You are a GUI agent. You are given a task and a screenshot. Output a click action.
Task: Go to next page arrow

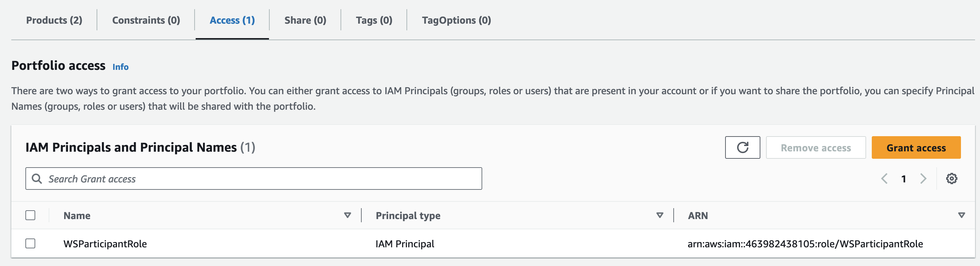923,179
